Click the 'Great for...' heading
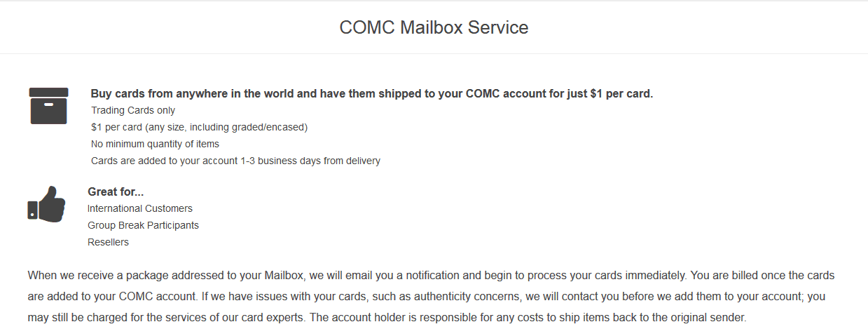Screen dimensions: 868x336 click(x=116, y=191)
